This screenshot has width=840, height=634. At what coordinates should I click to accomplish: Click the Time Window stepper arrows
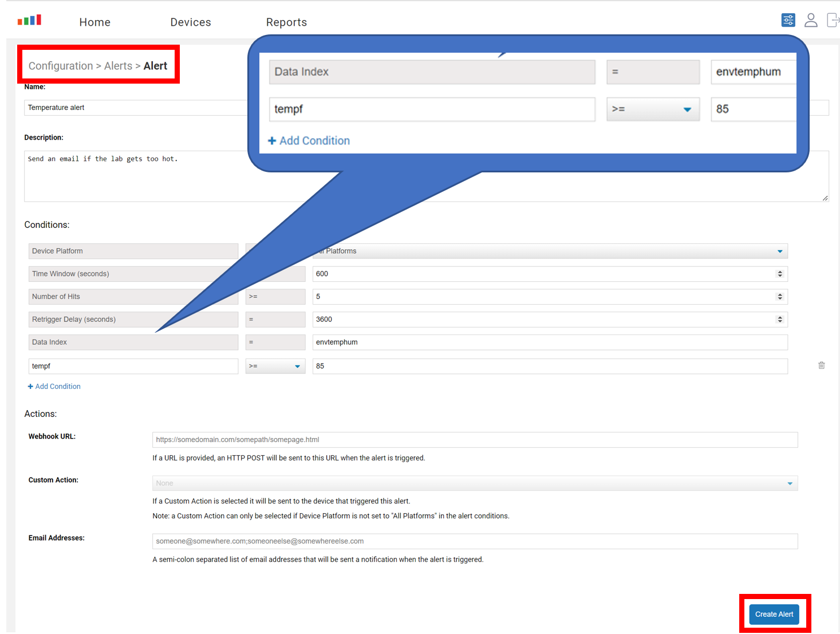tap(779, 274)
